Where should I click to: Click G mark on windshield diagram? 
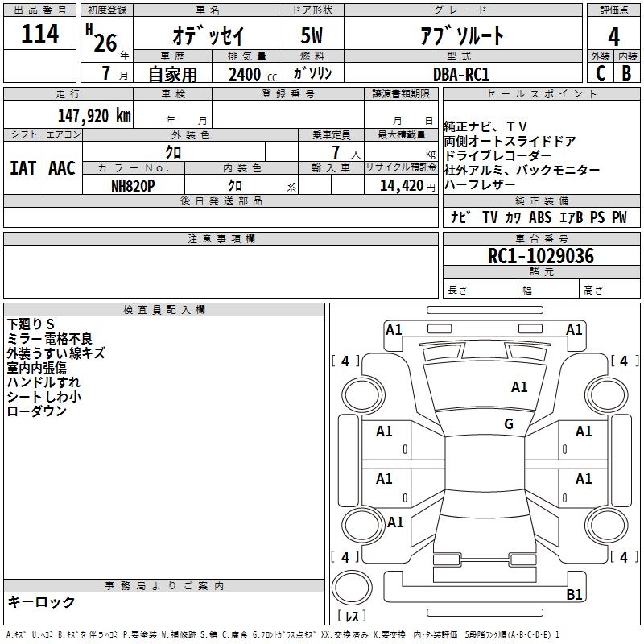click(x=509, y=424)
